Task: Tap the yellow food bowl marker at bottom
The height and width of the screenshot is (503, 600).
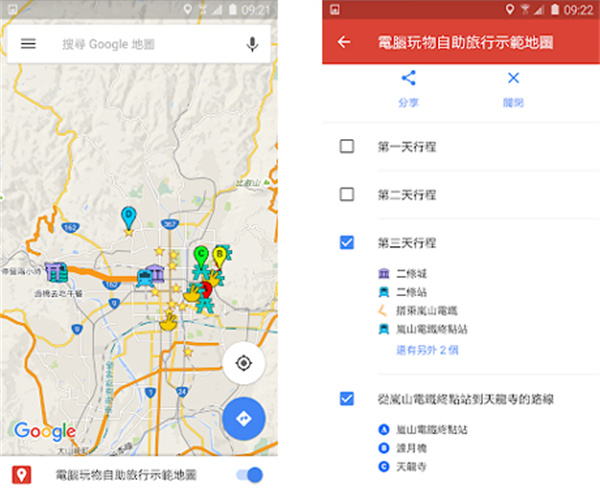Action: coord(168,322)
